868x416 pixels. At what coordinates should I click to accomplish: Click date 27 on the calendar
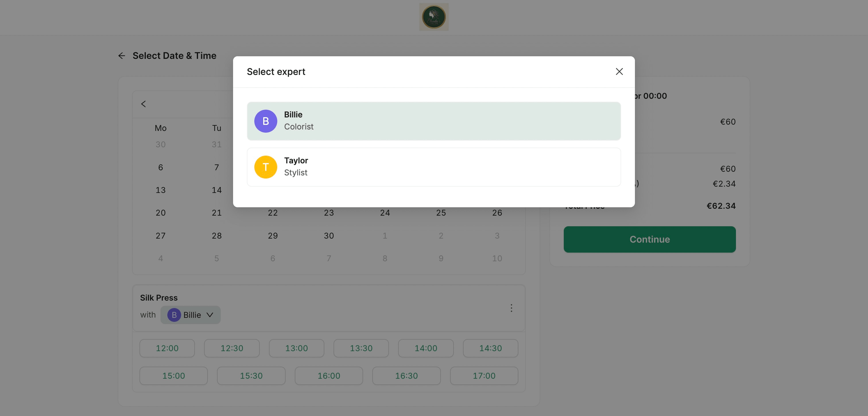[x=160, y=236]
